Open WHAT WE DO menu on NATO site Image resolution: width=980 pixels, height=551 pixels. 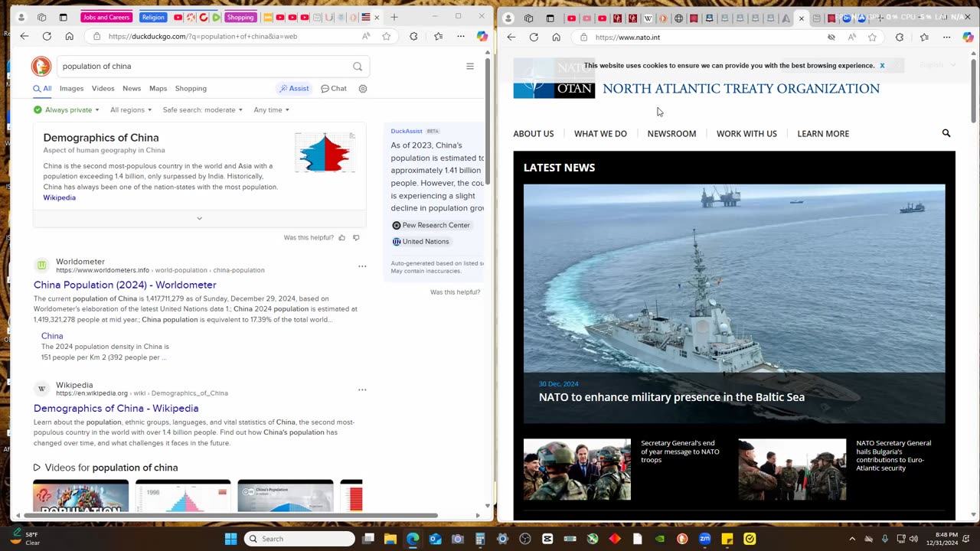point(600,133)
